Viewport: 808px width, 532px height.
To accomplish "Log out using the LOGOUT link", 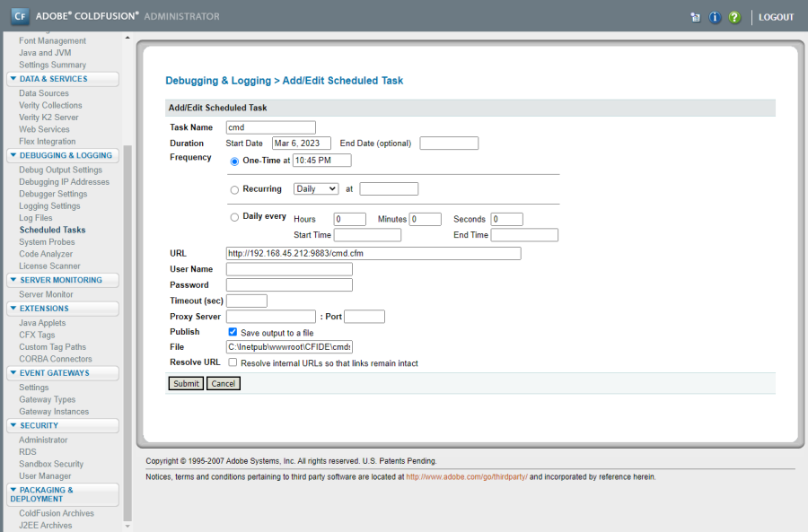I will coord(776,18).
